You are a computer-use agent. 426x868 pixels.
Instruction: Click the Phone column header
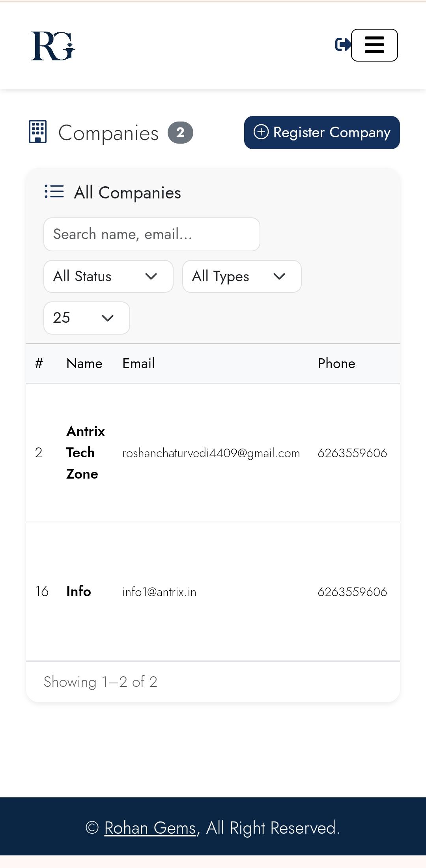(x=336, y=363)
